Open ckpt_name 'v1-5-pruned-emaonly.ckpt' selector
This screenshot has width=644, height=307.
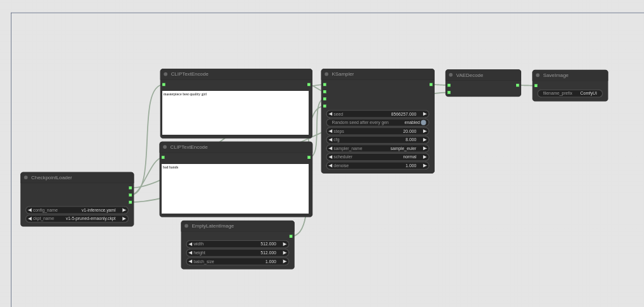click(x=77, y=219)
